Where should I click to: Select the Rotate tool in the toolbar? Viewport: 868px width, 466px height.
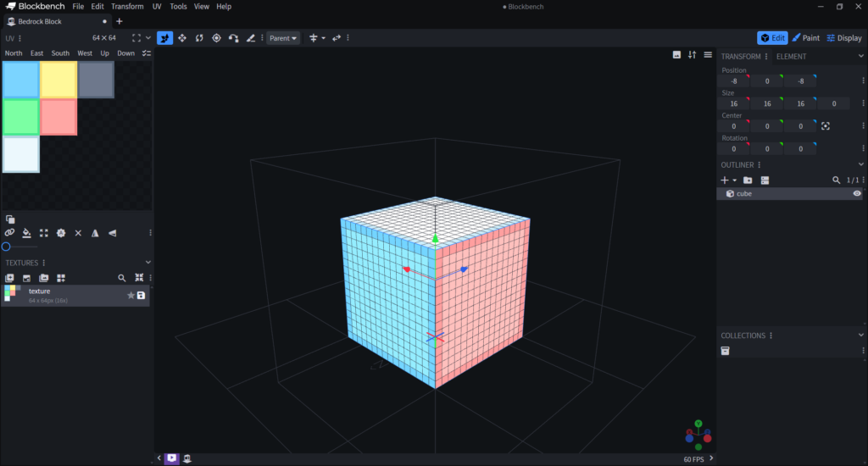199,38
